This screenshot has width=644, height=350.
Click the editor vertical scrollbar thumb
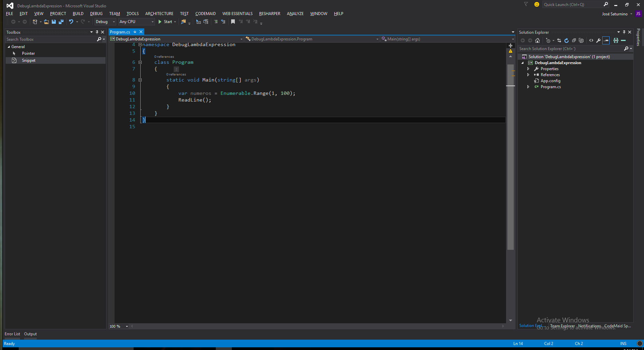510,157
